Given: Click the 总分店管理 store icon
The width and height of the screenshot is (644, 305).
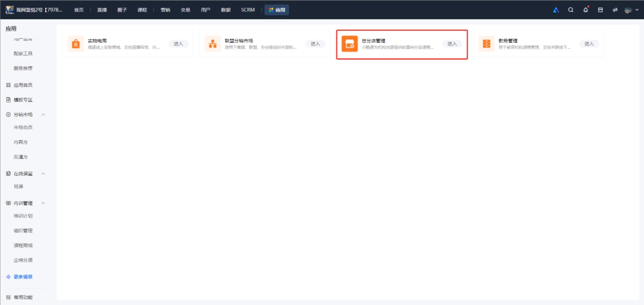Looking at the screenshot, I should point(349,44).
